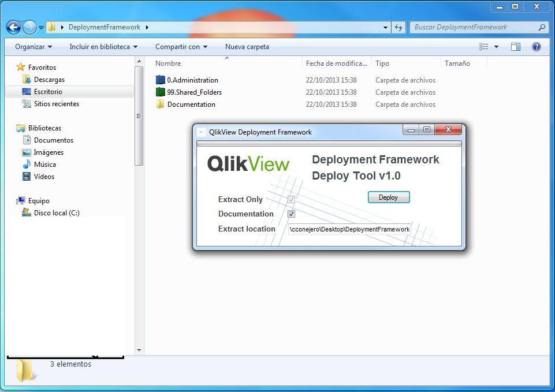
Task: Click the Disco local drive icon
Action: pos(27,212)
